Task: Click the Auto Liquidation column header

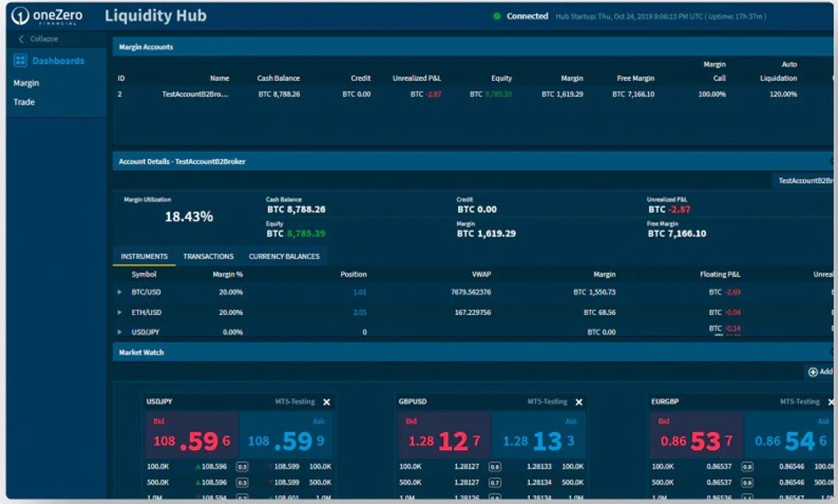Action: [779, 71]
